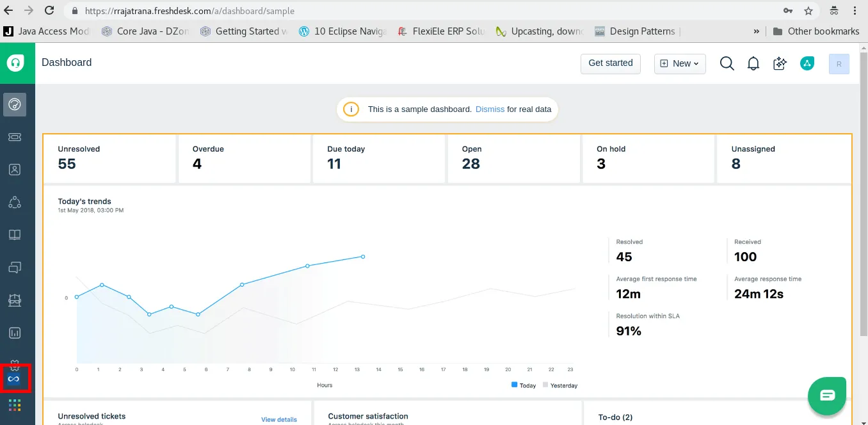Screen dimensions: 868x425
Task: Click the key icon in address bar
Action: (x=787, y=11)
